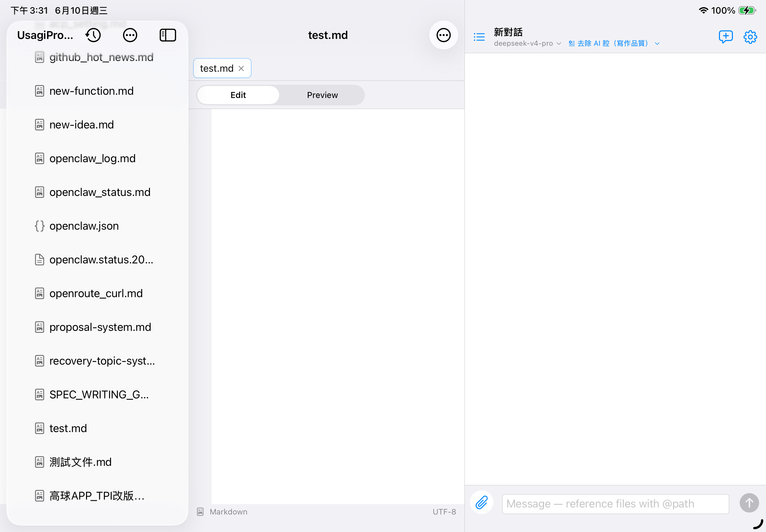The width and height of the screenshot is (766, 532).
Task: Open the sidebar more-options ellipsis menu
Action: click(x=130, y=35)
